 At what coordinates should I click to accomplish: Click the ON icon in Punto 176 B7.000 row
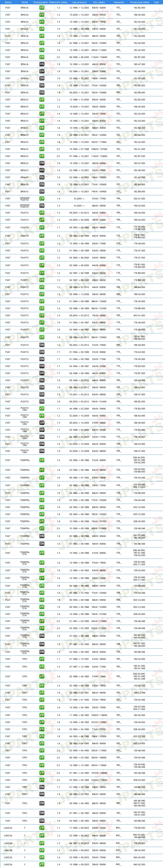pos(42,373)
